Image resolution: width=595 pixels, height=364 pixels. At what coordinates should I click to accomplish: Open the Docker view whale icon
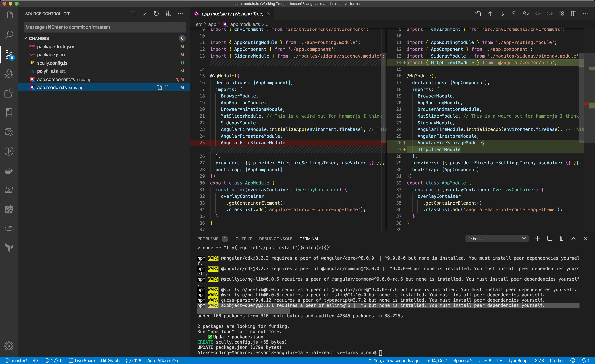tap(9, 171)
